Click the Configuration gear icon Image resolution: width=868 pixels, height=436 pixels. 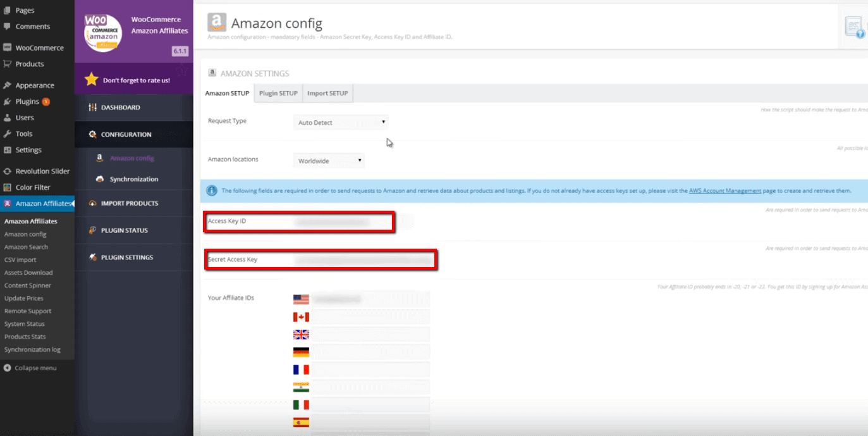pos(93,135)
